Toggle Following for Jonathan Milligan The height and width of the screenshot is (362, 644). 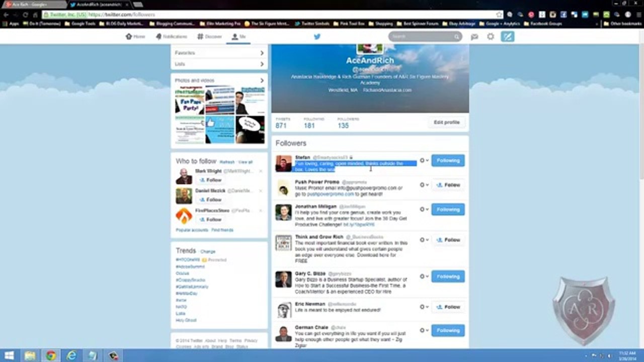click(448, 209)
